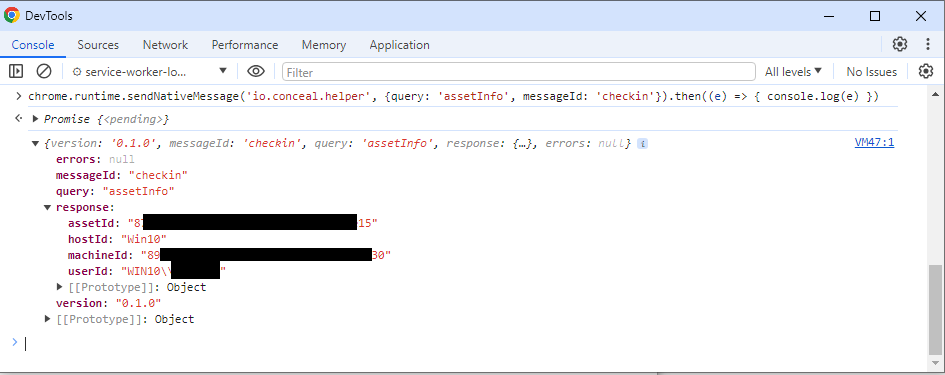Select the messageId: "checkin" row
The height and width of the screenshot is (375, 945).
click(122, 175)
